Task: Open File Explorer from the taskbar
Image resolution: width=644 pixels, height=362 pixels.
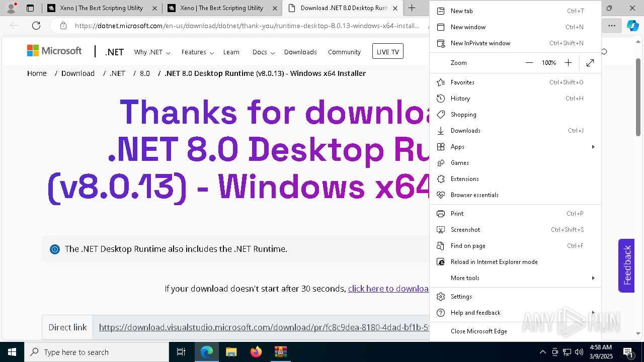Action: point(231,352)
